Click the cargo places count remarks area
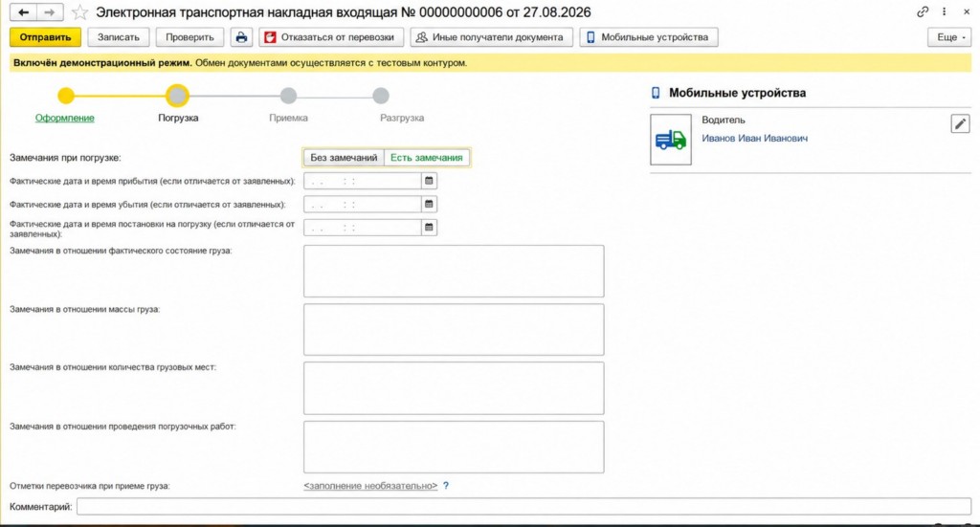The width and height of the screenshot is (980, 527). (454, 388)
